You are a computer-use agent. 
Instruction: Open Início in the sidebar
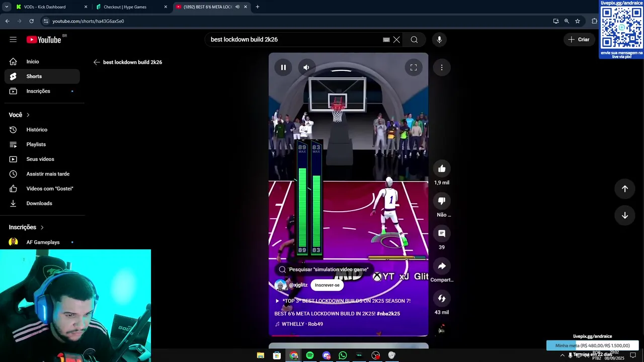tap(42, 61)
